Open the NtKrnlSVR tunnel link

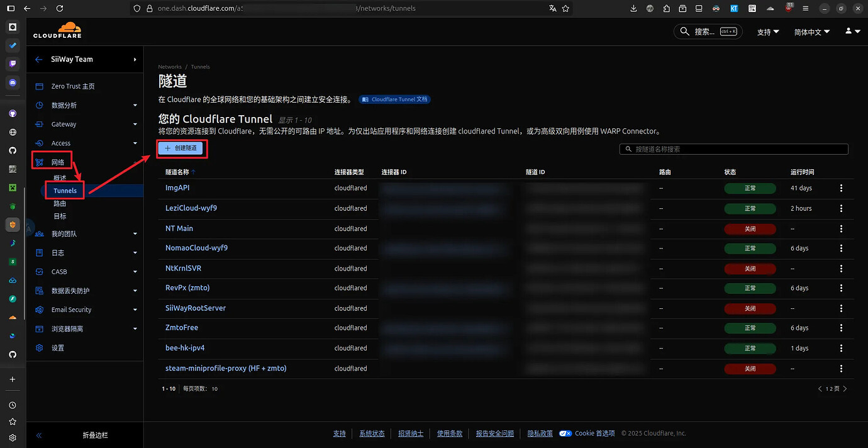pos(183,268)
